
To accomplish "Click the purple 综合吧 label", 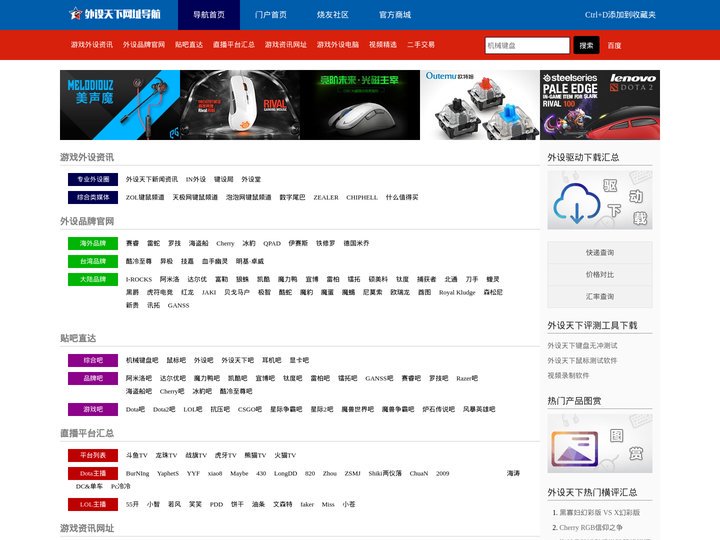I will [93, 360].
